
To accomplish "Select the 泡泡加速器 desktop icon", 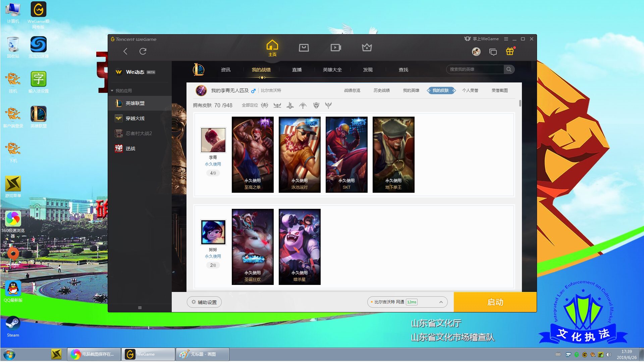I will point(39,48).
